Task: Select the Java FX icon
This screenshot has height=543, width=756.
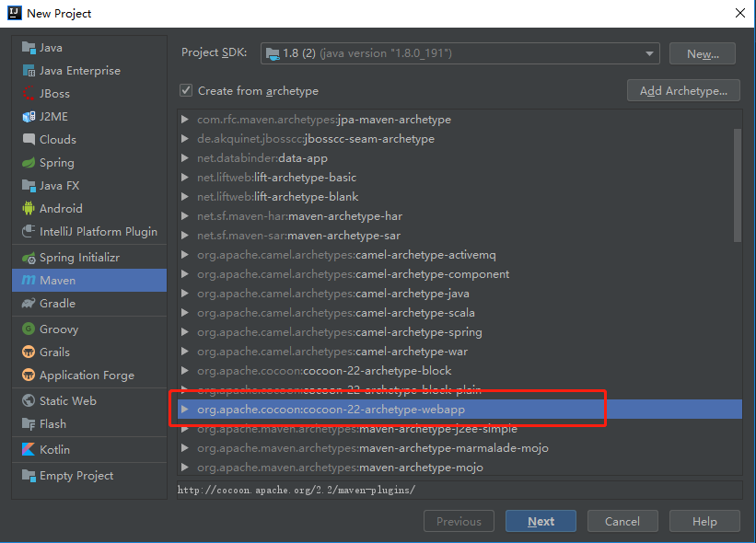Action: click(29, 186)
